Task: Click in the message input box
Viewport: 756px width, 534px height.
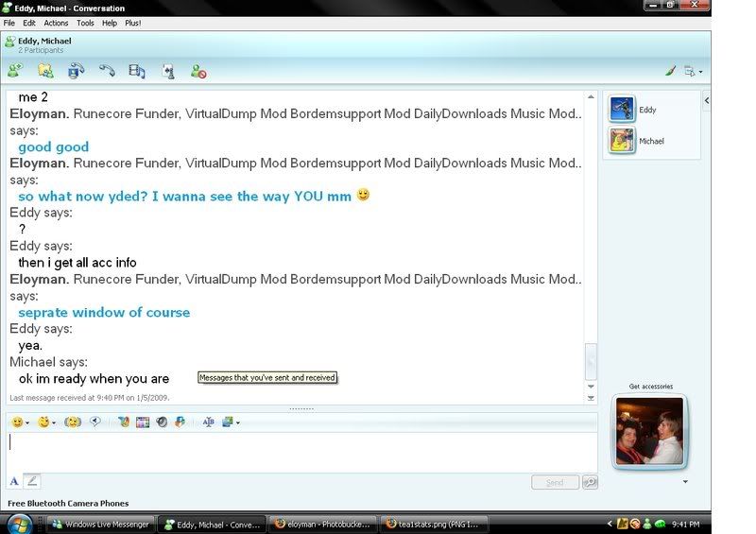Action: tap(301, 452)
